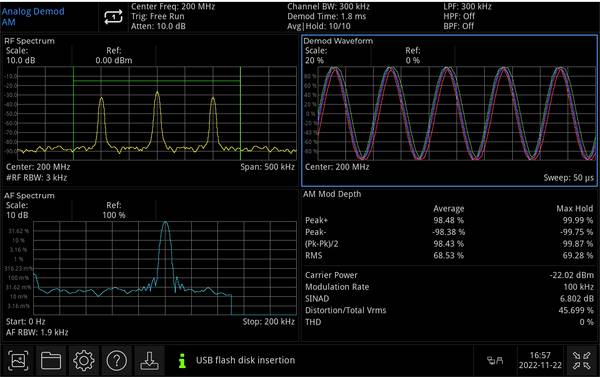Image resolution: width=600 pixels, height=377 pixels.
Task: Tap the USB flash disk insertion message
Action: [245, 360]
